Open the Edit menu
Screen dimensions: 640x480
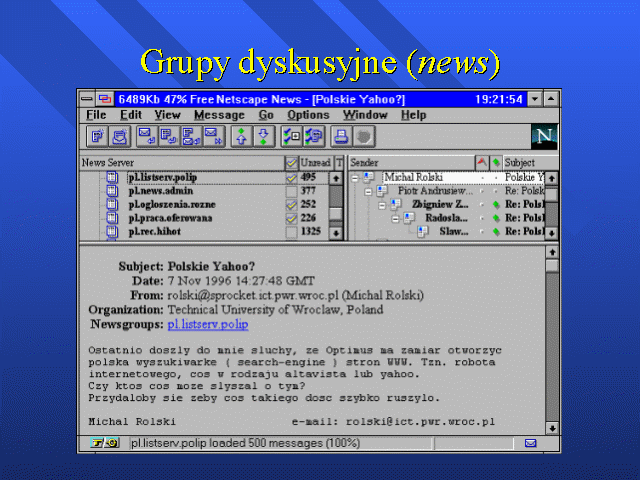(131, 115)
